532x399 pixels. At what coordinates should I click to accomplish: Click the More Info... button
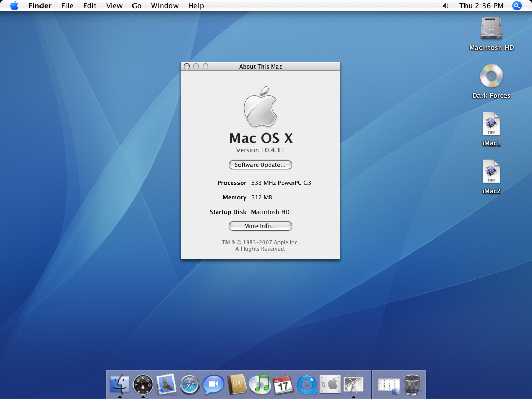pos(260,226)
